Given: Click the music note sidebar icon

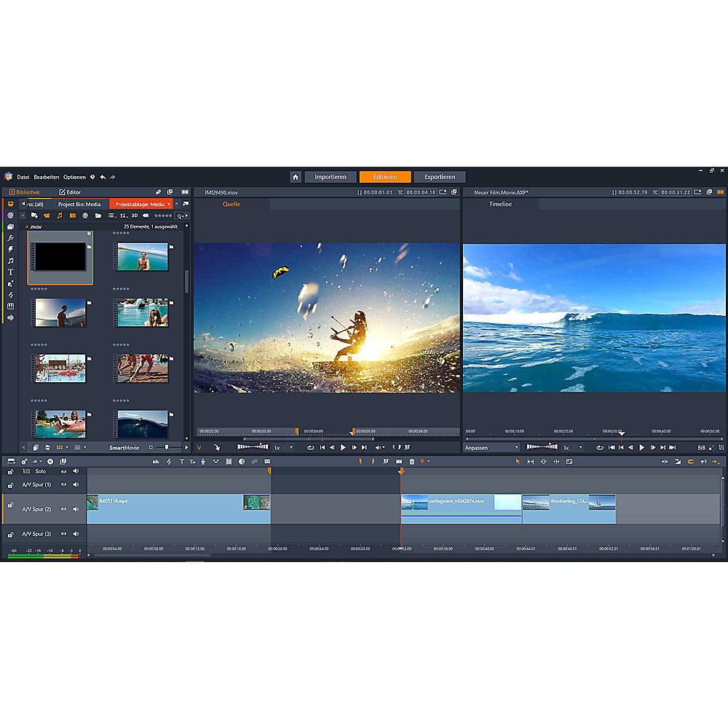Looking at the screenshot, I should [10, 260].
